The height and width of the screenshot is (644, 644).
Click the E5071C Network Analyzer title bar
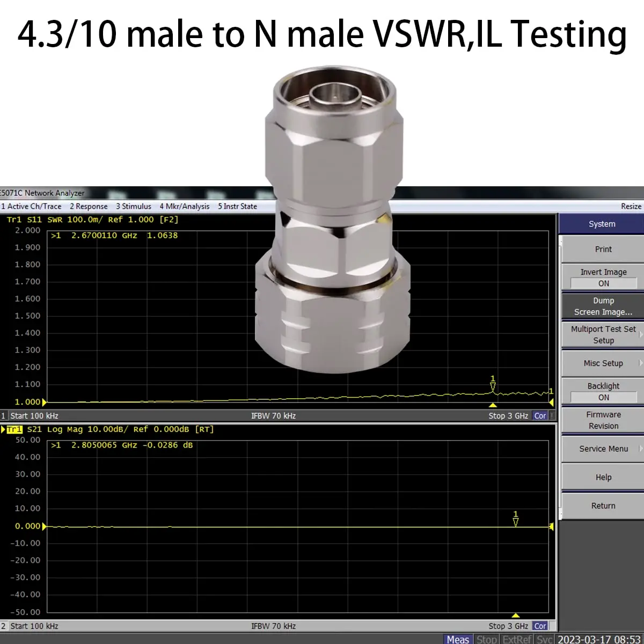(x=322, y=193)
